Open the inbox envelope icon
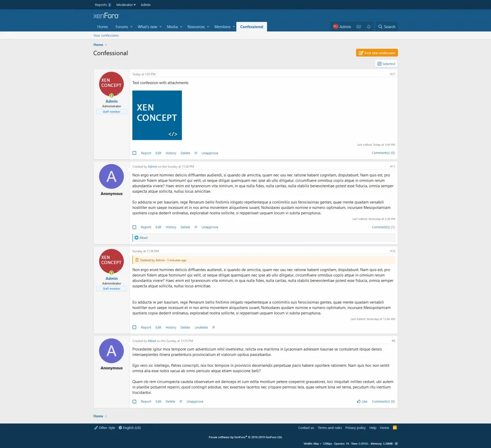 (x=359, y=27)
